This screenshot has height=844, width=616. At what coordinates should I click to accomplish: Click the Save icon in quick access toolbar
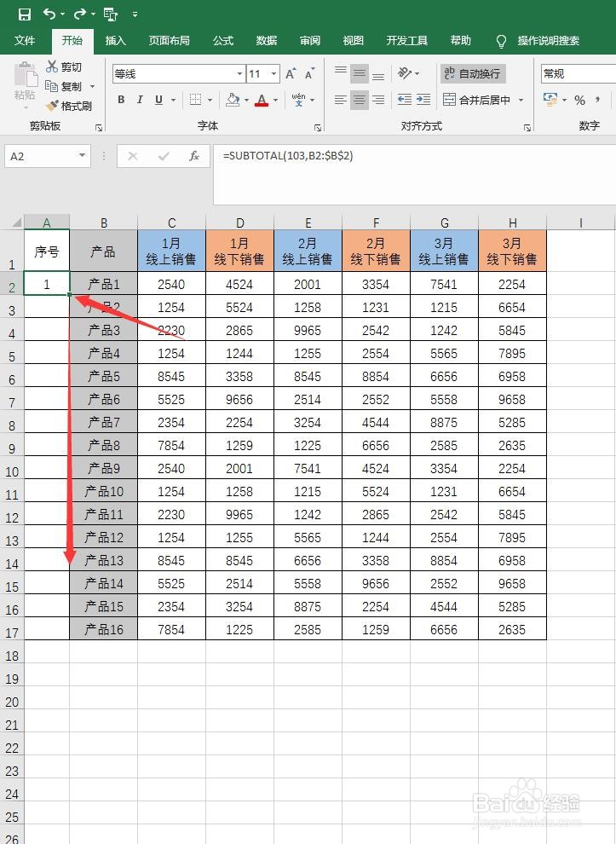click(x=24, y=14)
